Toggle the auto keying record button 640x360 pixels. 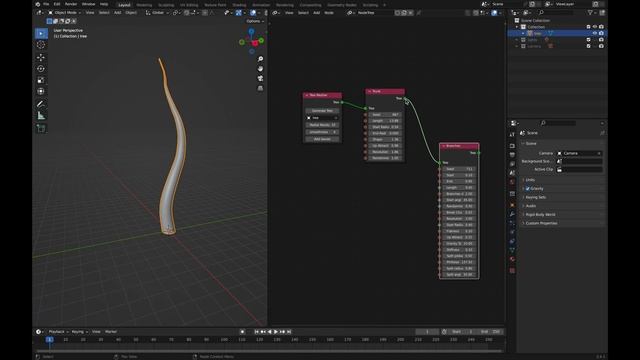242,332
